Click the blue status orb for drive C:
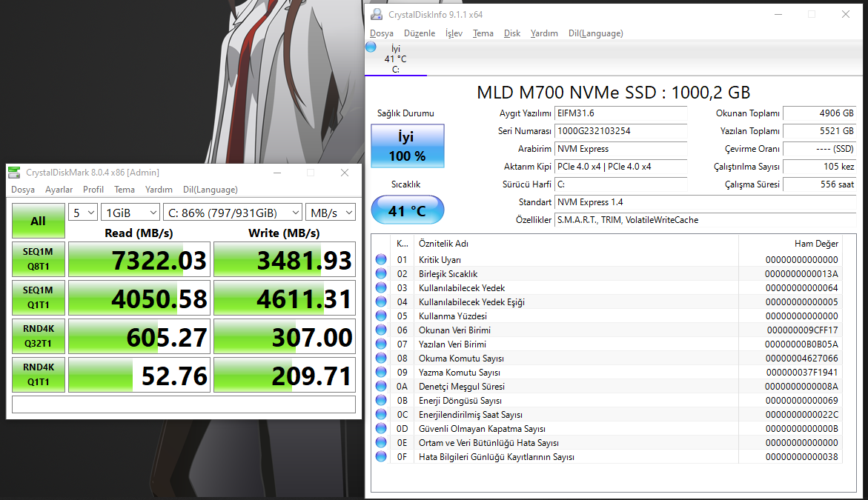 (x=371, y=47)
